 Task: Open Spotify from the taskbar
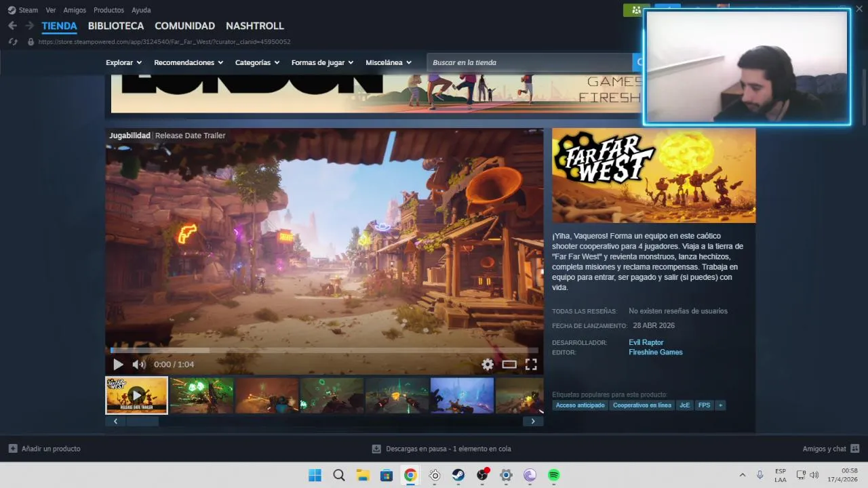553,475
